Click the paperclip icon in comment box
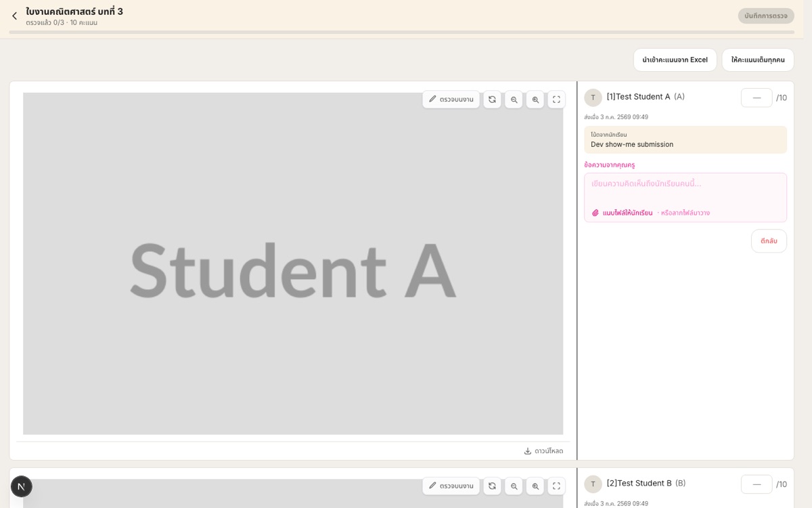Viewport: 812px width, 508px height. (x=595, y=213)
